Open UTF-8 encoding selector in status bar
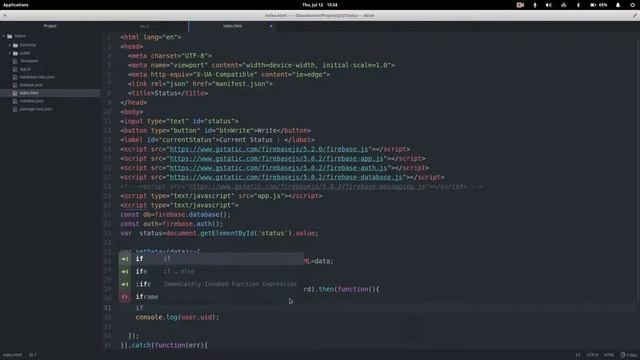This screenshot has height=360, width=640. click(592, 355)
